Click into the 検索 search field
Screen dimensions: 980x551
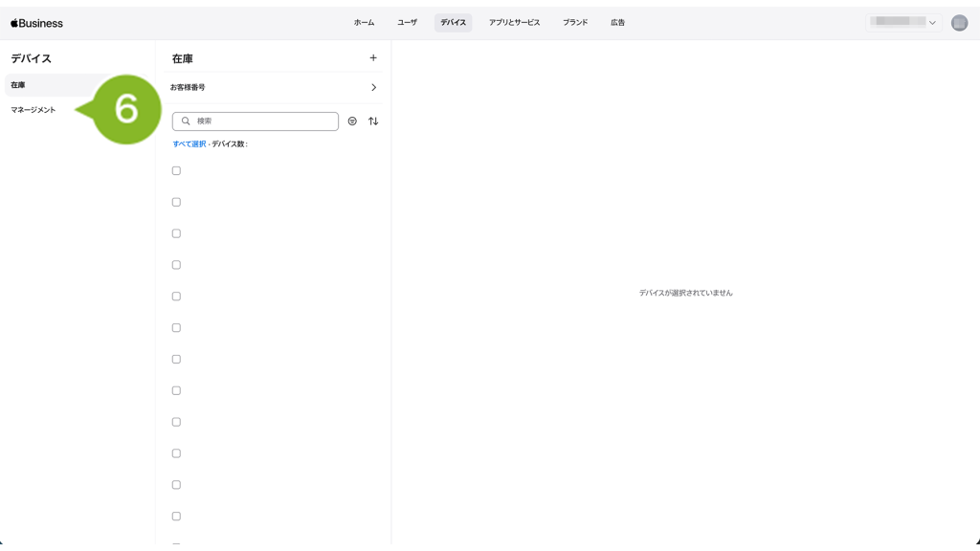pos(263,121)
